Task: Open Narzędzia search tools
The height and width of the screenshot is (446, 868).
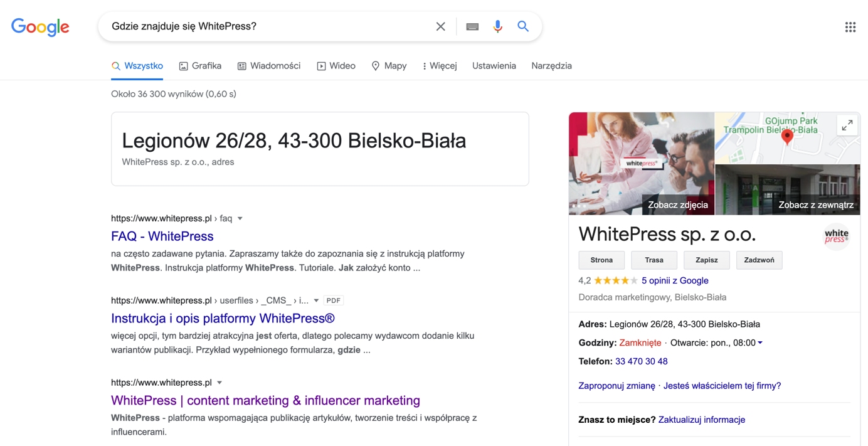Action: coord(551,66)
